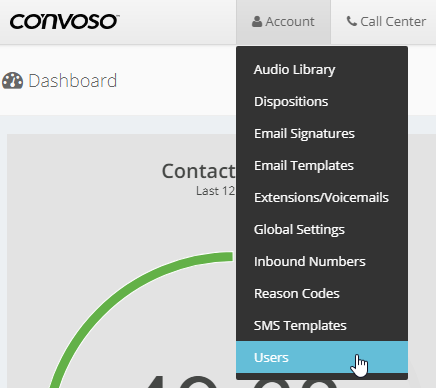Open the Call Center menu

(386, 22)
